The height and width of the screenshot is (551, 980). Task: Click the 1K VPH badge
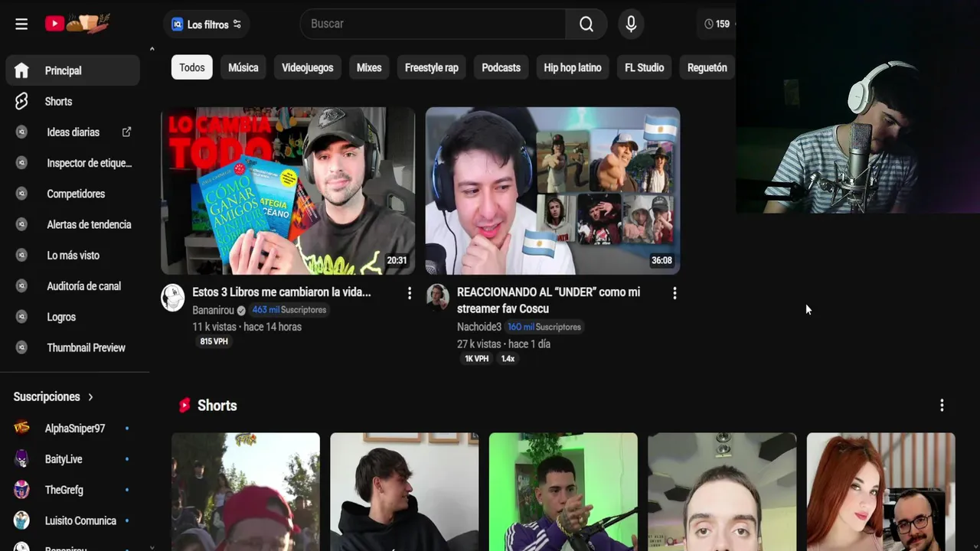(x=476, y=358)
